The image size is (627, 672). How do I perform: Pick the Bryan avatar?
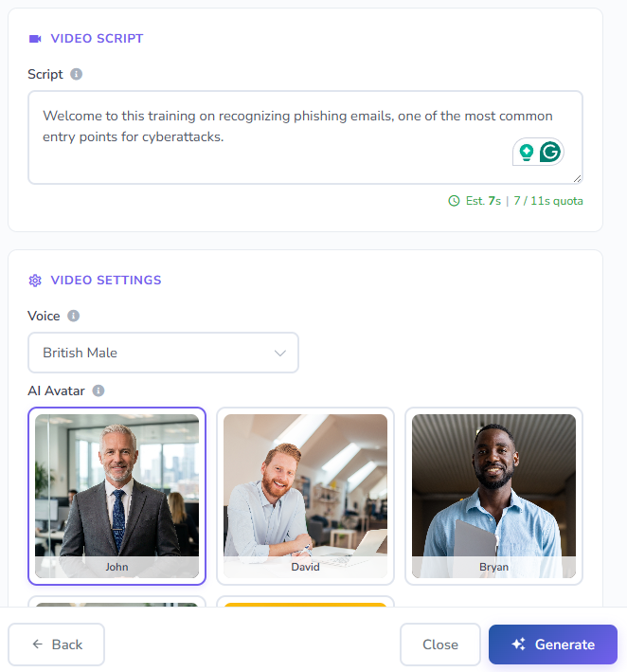(x=493, y=496)
